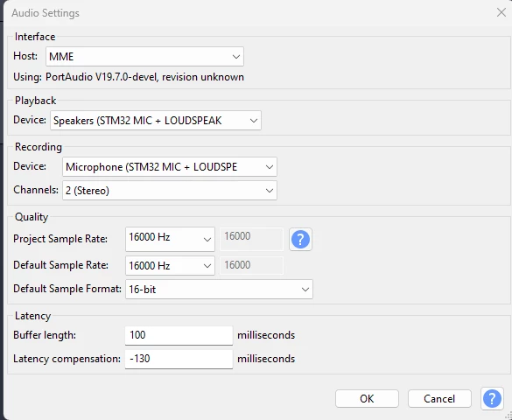Expand the Default Sample Format 16-bit dropdown
Viewport: 512px width, 420px height.
point(219,289)
